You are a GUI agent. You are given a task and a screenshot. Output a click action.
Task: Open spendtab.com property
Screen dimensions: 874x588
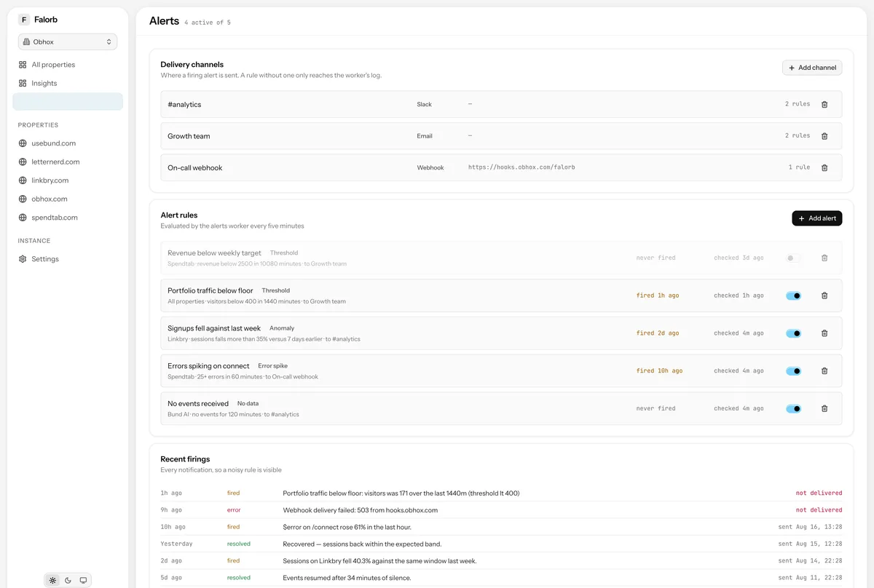(68, 218)
